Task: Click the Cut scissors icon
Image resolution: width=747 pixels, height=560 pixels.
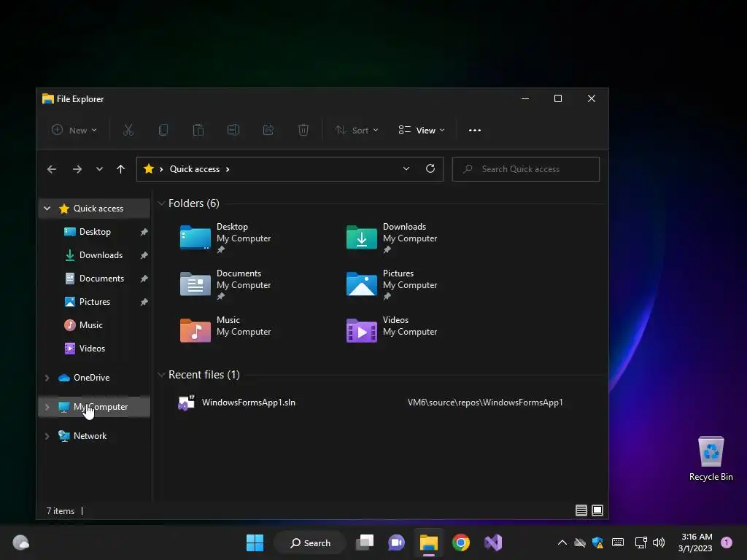Action: click(128, 130)
